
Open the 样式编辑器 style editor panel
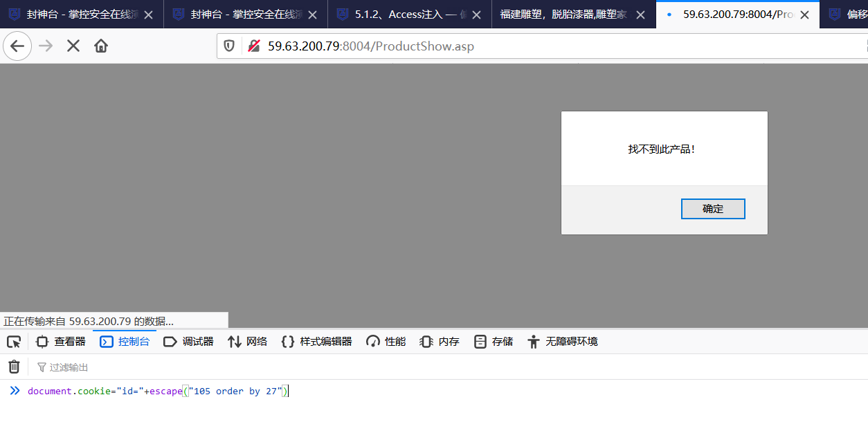coord(317,342)
